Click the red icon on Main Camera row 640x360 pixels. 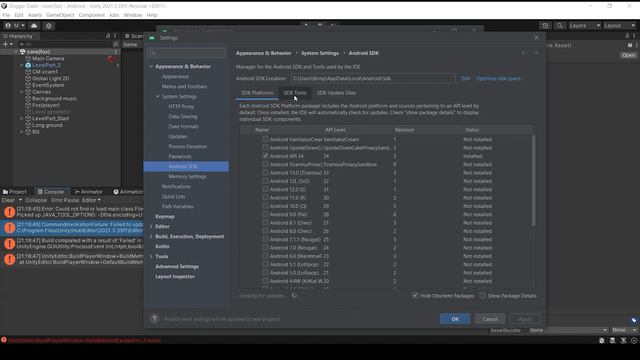tap(111, 58)
